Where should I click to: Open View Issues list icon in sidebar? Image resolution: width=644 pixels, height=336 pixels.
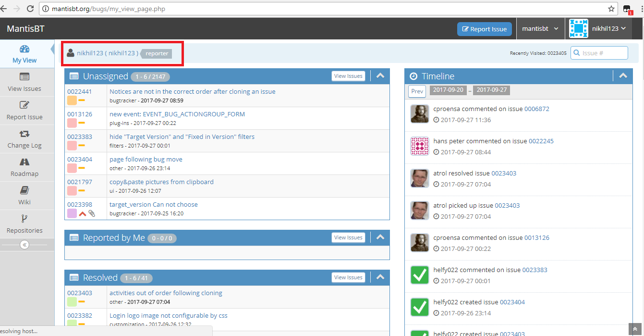(24, 77)
